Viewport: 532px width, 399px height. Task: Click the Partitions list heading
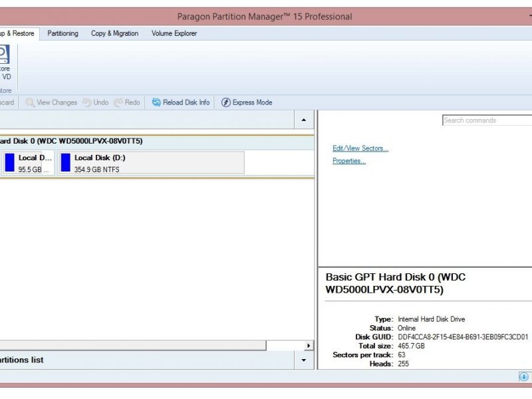click(22, 360)
